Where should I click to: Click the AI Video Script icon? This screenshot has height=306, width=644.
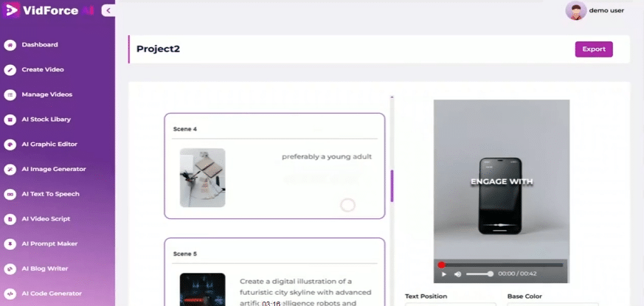click(10, 219)
